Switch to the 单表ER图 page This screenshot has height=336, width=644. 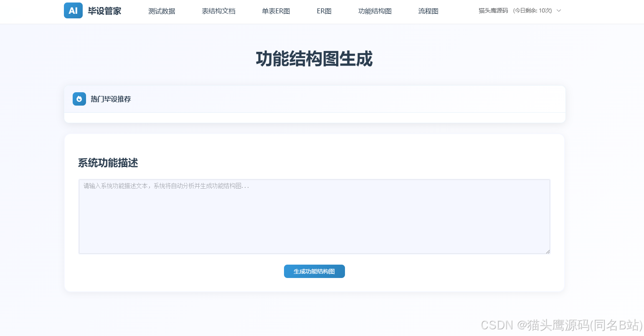coord(276,11)
